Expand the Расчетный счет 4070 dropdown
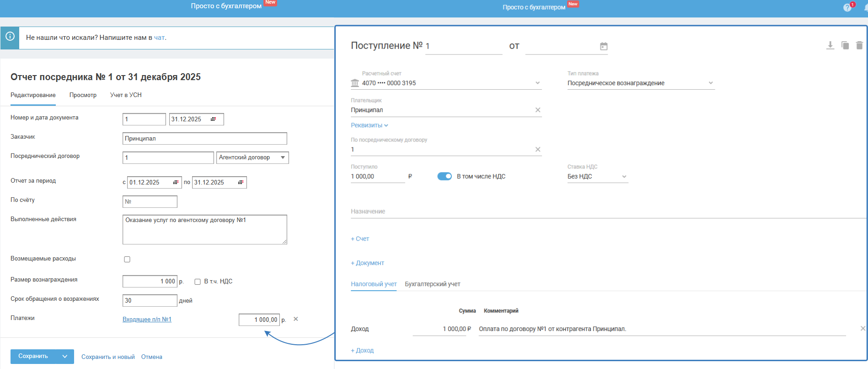This screenshot has height=369, width=868. point(538,83)
